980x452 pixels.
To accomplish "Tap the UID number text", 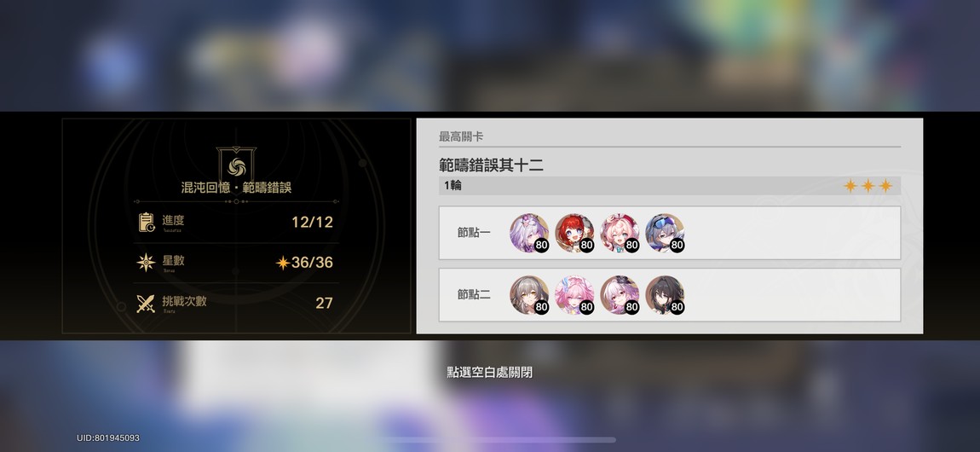I will 108,438.
